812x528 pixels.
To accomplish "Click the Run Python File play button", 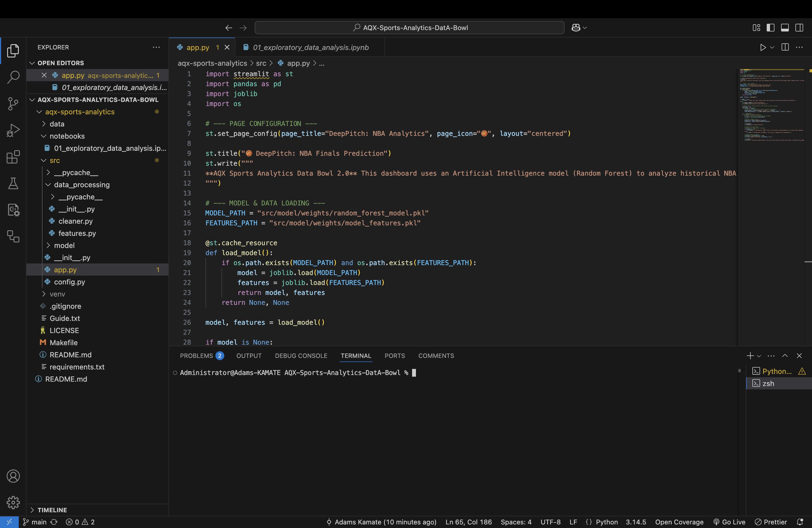I will click(763, 47).
